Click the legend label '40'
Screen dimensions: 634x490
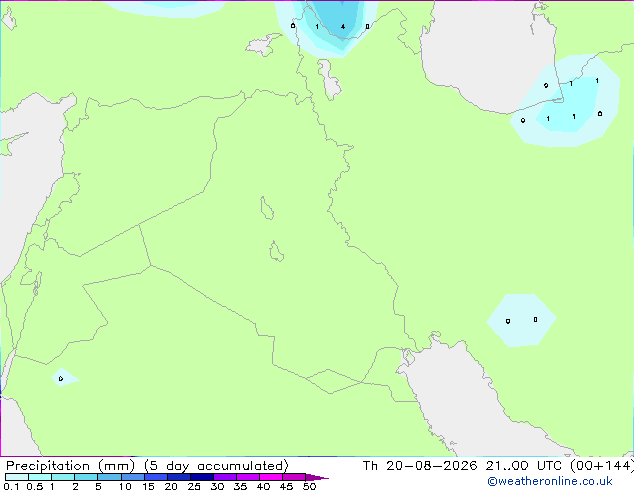pos(263,486)
